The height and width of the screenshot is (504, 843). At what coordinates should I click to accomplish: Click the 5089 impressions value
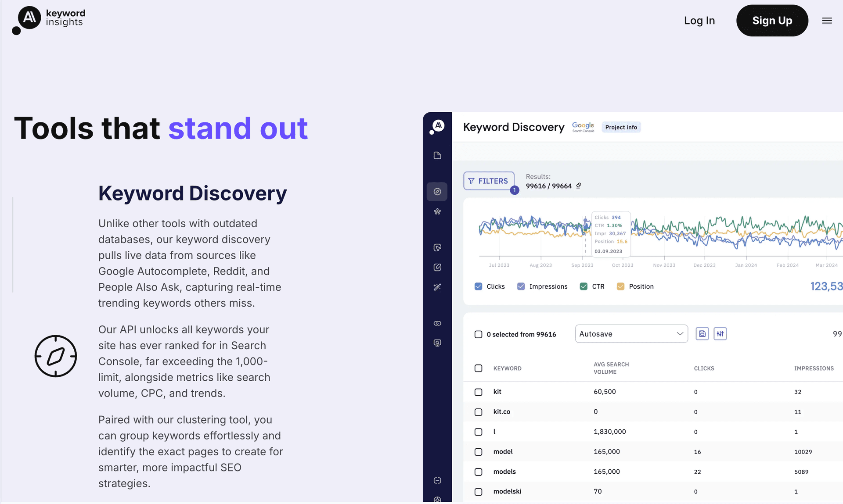click(x=801, y=472)
